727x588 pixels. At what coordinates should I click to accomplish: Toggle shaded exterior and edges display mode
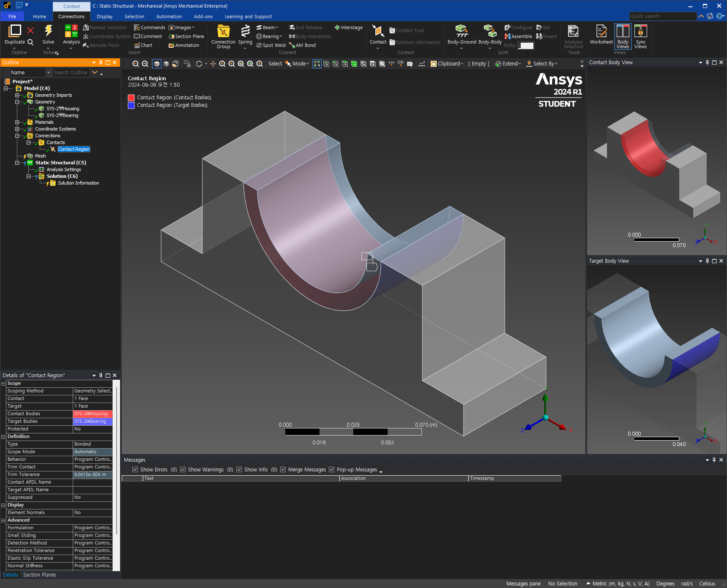click(157, 64)
